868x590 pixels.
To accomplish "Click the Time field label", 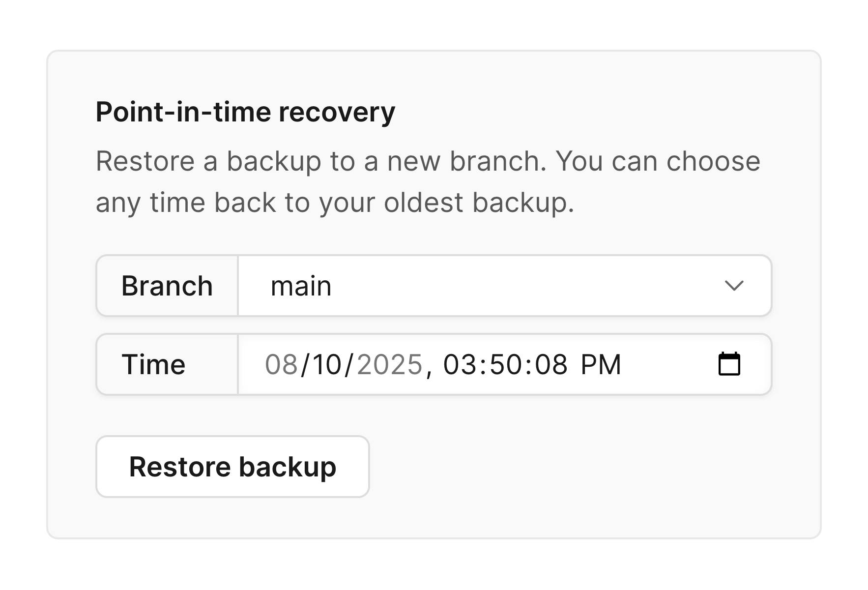I will (153, 365).
